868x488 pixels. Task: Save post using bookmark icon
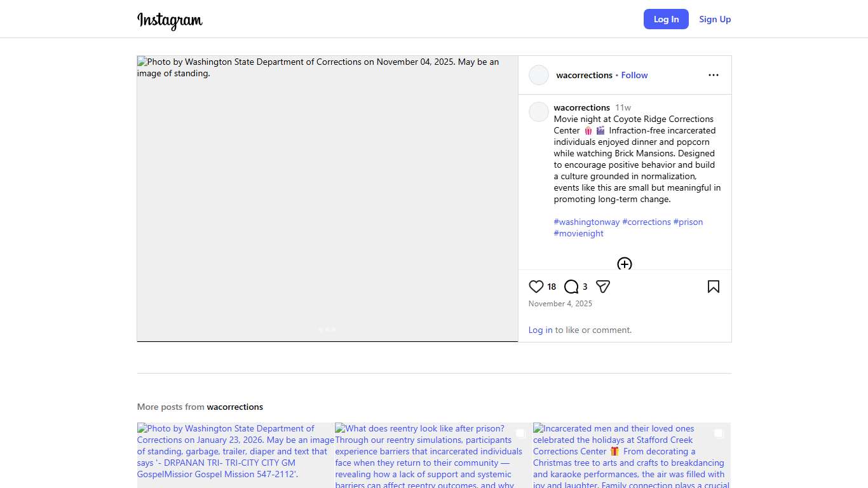pos(713,287)
